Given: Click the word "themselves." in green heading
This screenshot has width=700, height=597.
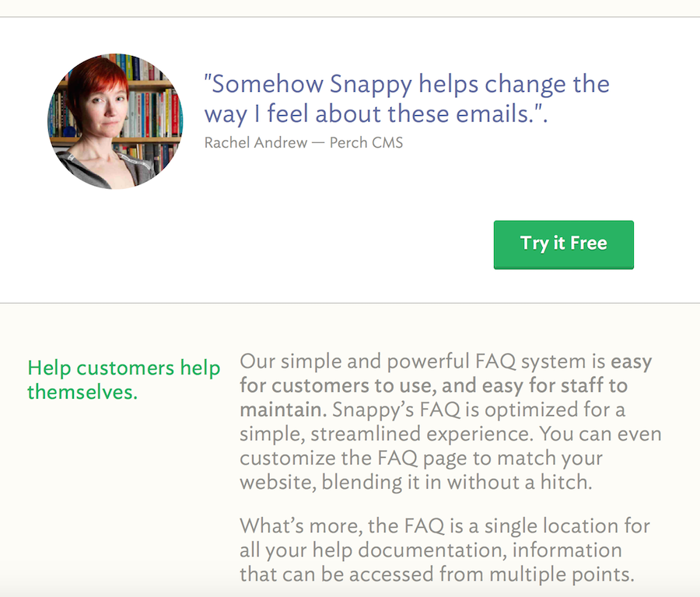Looking at the screenshot, I should [x=82, y=393].
